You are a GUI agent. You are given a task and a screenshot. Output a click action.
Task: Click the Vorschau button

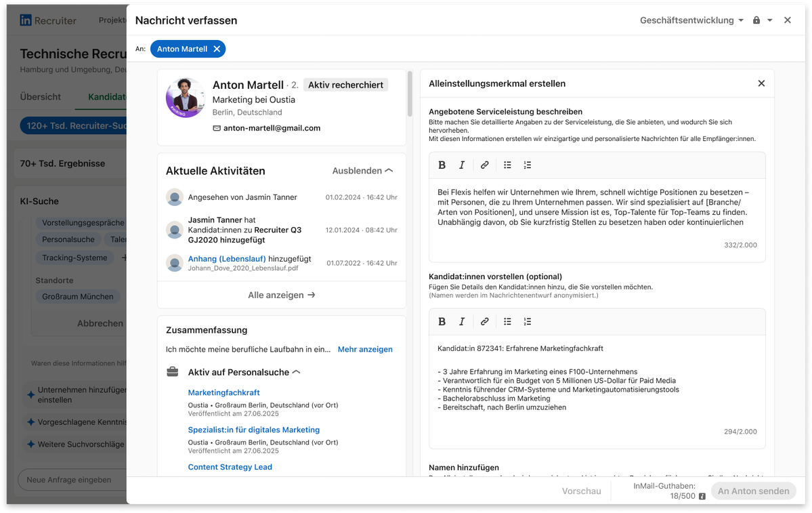[582, 491]
